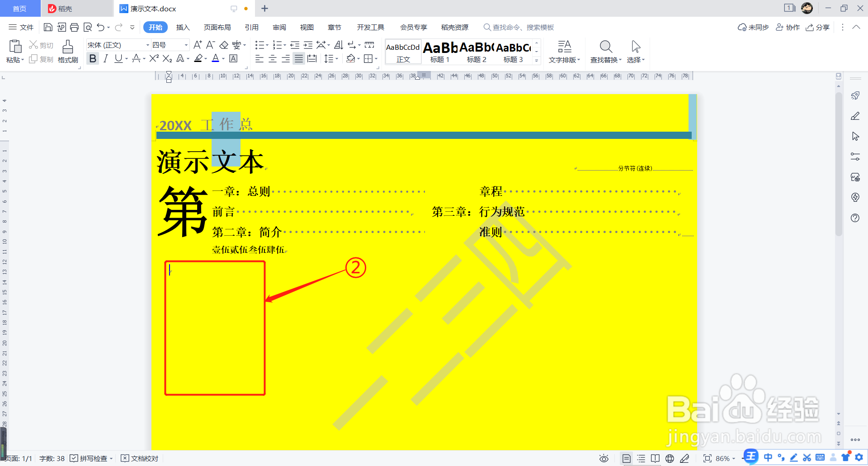The width and height of the screenshot is (868, 466).
Task: Click the fit-page zoom icon in status bar
Action: [707, 458]
